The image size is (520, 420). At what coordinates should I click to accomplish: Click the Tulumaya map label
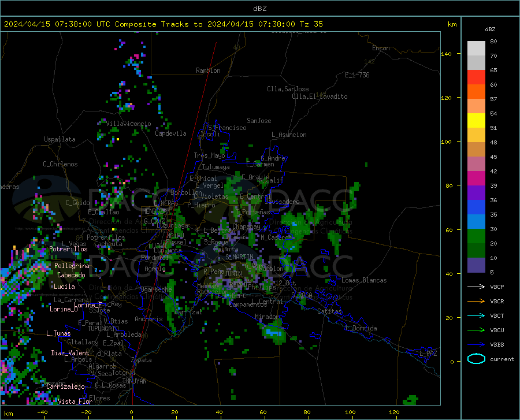point(216,167)
